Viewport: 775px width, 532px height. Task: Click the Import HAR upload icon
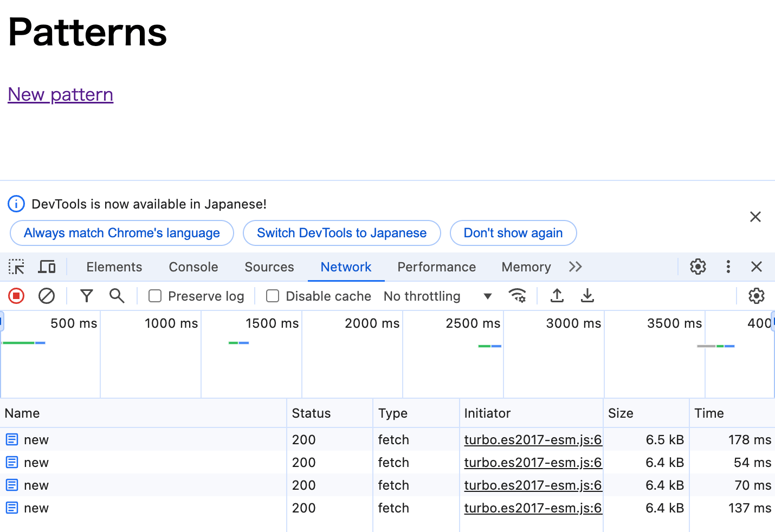(x=557, y=296)
